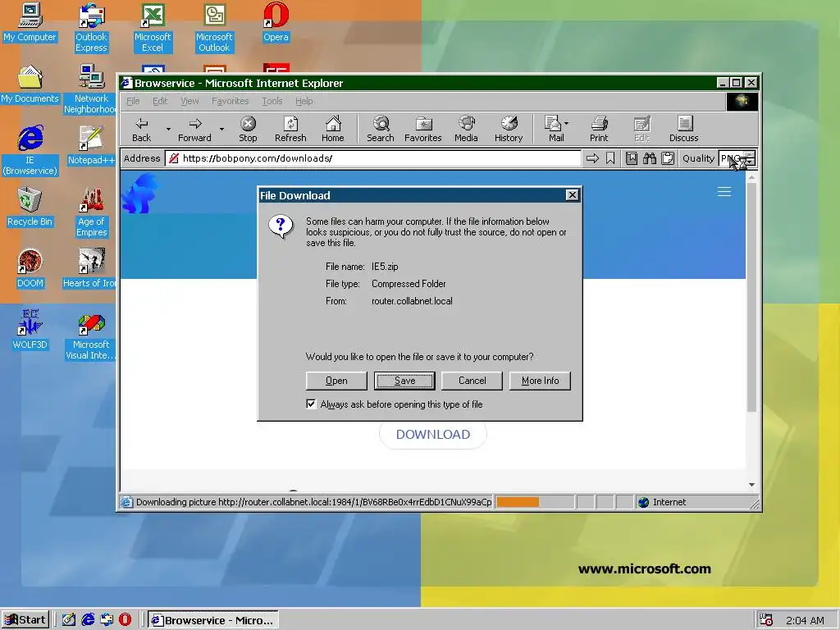Open the Favorites menu
Image resolution: width=840 pixels, height=630 pixels.
tap(230, 101)
